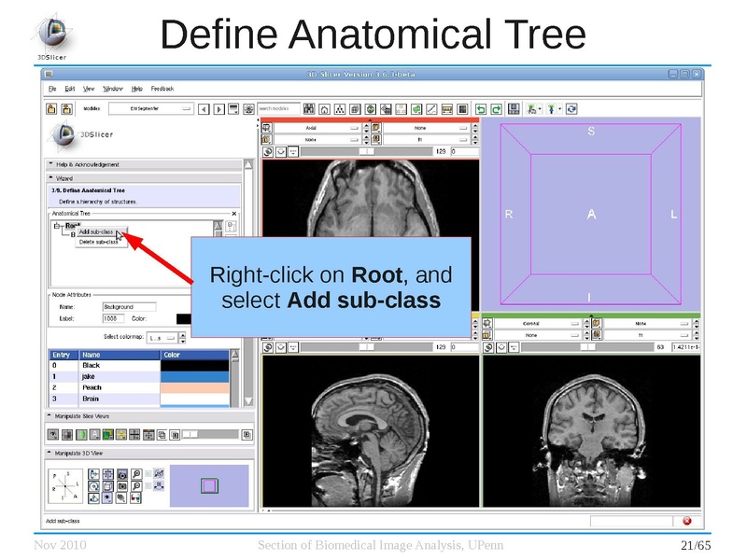747x560 pixels.
Task: Toggle the eye icon in the coronal viewer controls
Action: click(x=500, y=347)
